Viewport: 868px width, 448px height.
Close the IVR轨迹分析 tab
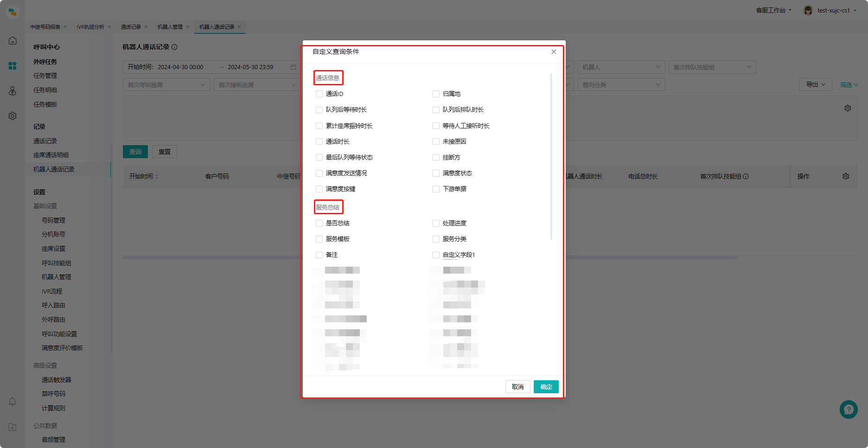tap(109, 27)
